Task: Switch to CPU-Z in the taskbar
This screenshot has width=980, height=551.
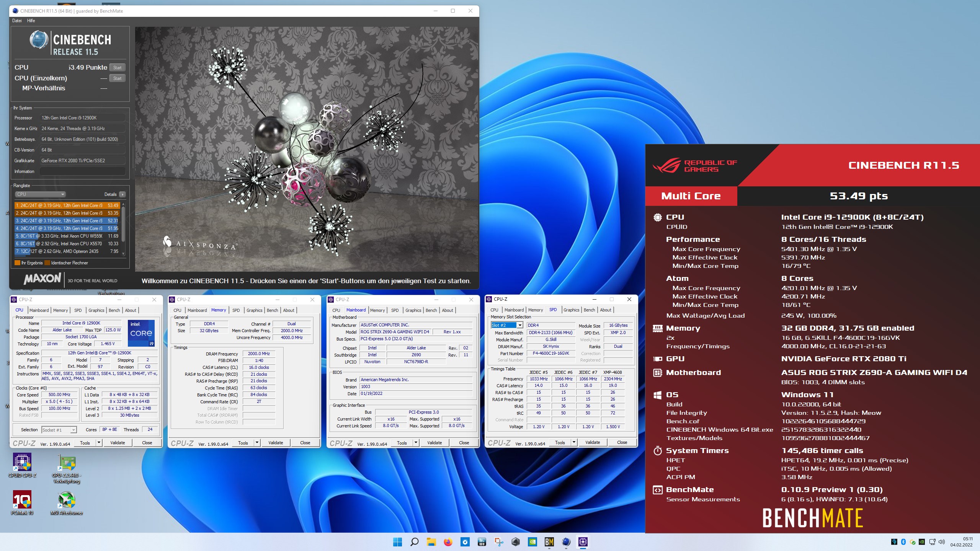Action: 583,542
